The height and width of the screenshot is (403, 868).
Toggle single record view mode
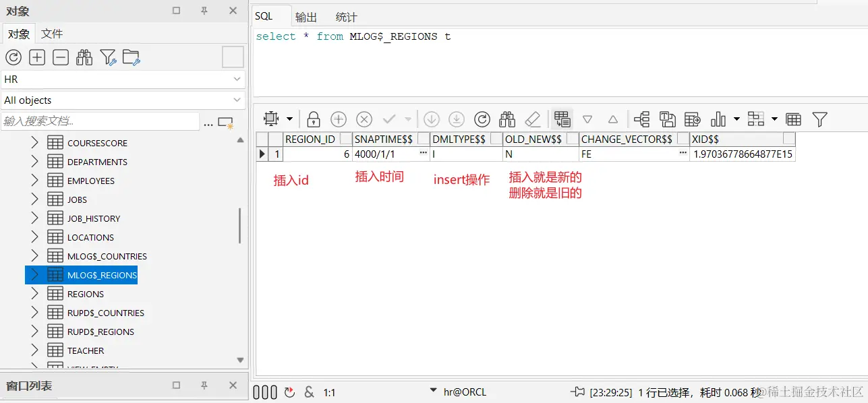pyautogui.click(x=562, y=119)
